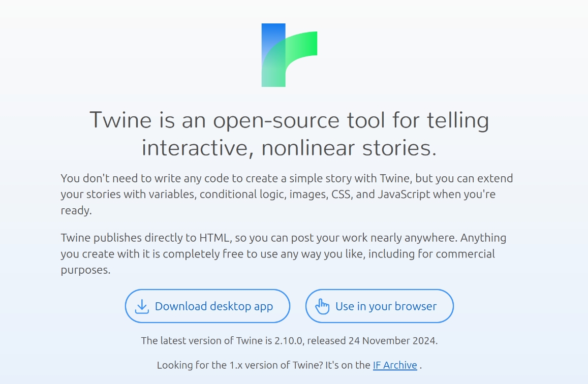Click the pointing hand icon

point(322,306)
